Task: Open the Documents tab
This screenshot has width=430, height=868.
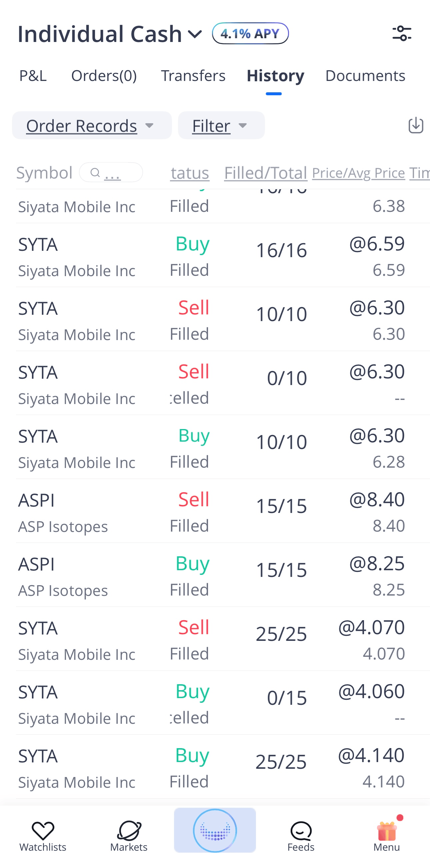Action: click(x=365, y=76)
